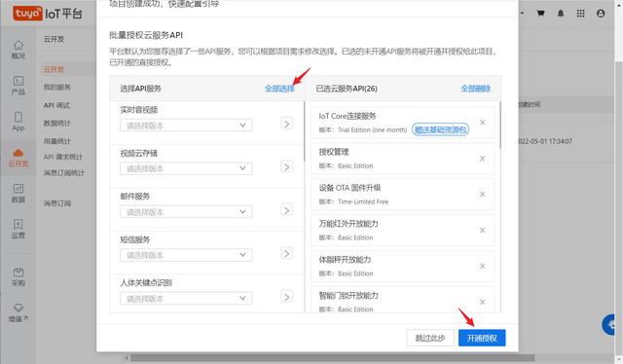Add 实时音视频 service with arrow button
Screen dimensions: 623x364
click(286, 124)
